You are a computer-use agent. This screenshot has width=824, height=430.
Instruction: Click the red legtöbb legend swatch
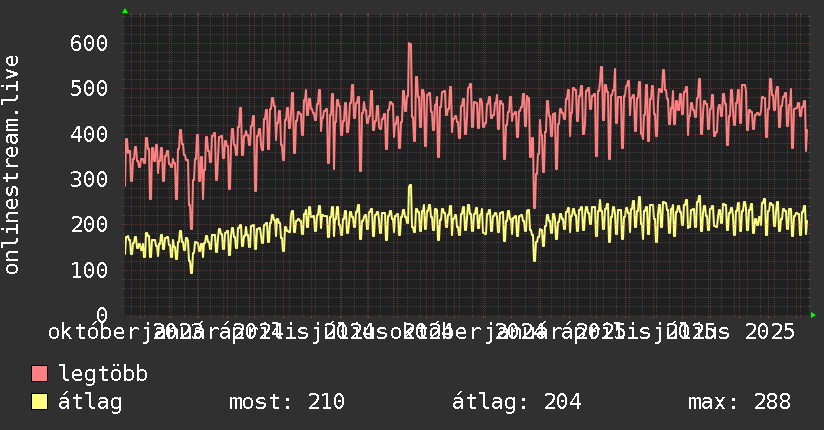[x=39, y=373]
